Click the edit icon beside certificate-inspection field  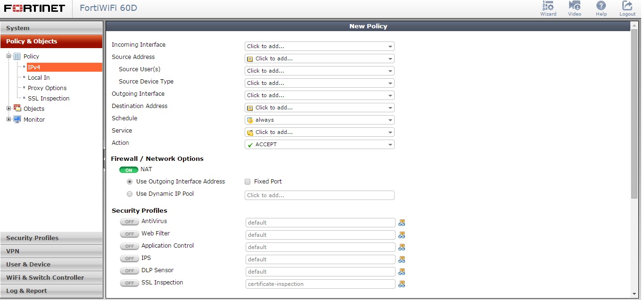point(402,283)
